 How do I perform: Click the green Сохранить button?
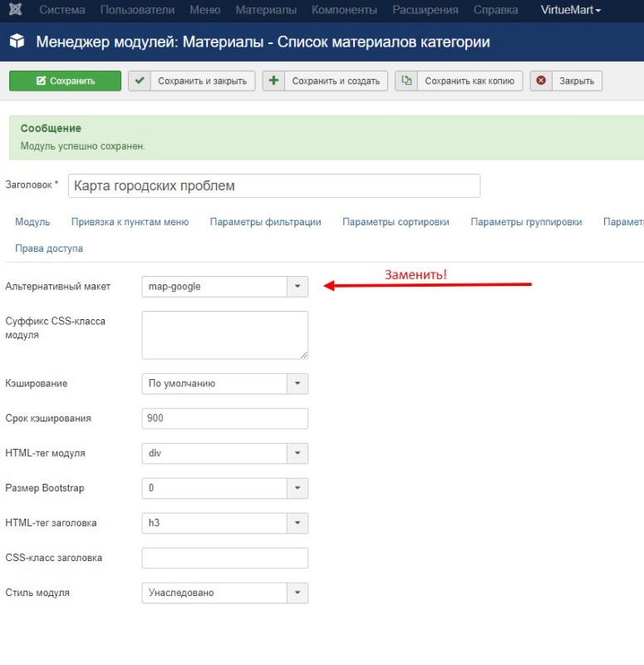click(65, 81)
